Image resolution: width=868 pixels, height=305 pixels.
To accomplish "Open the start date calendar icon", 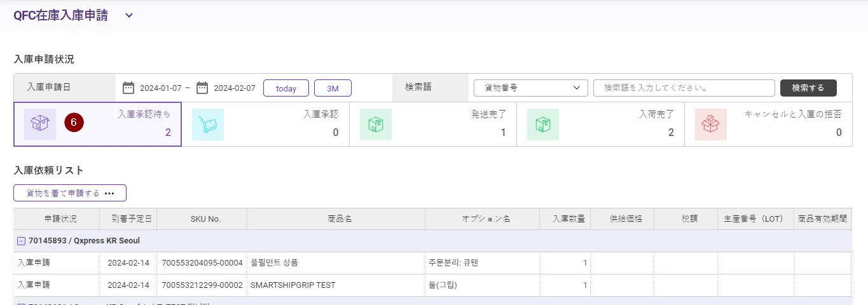I will pos(128,88).
